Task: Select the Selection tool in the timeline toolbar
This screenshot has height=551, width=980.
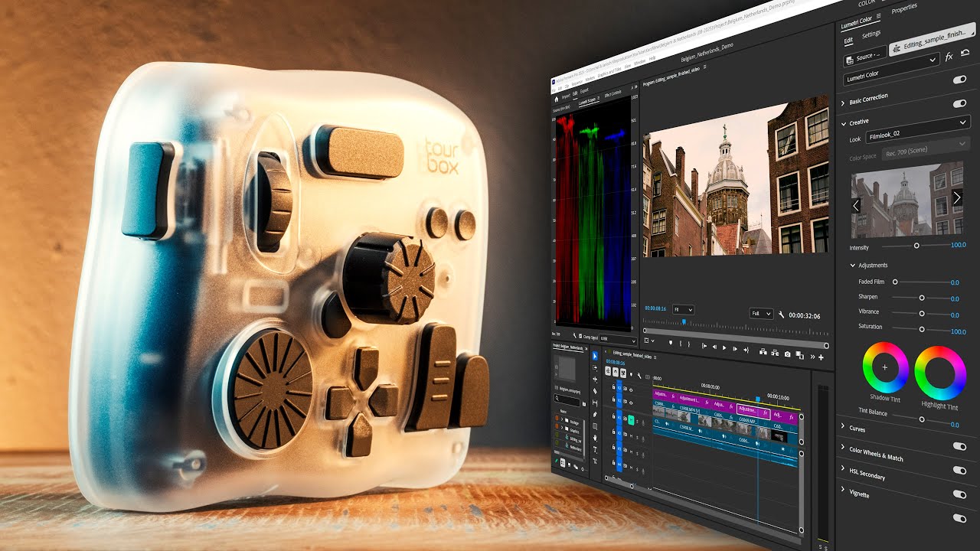Action: [x=596, y=355]
